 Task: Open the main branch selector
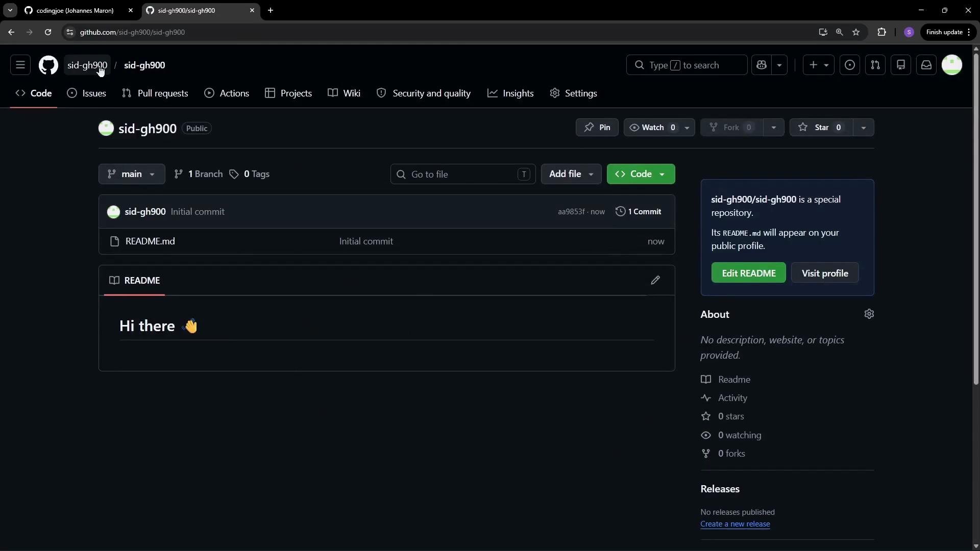pos(132,174)
